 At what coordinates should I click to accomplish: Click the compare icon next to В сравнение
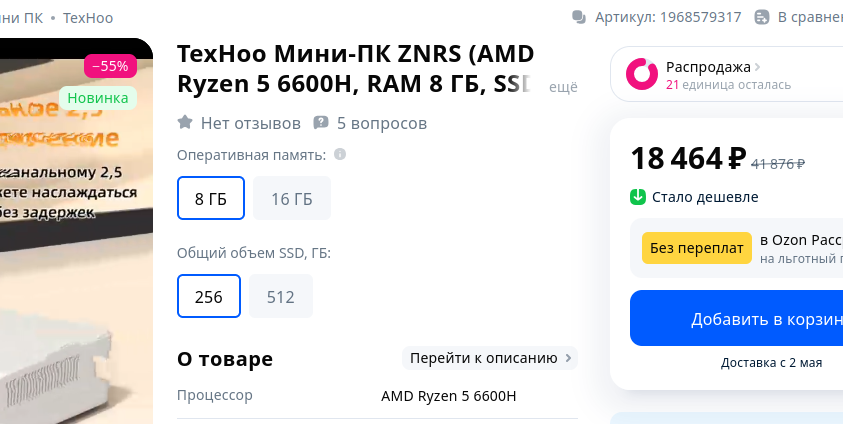[x=762, y=17]
